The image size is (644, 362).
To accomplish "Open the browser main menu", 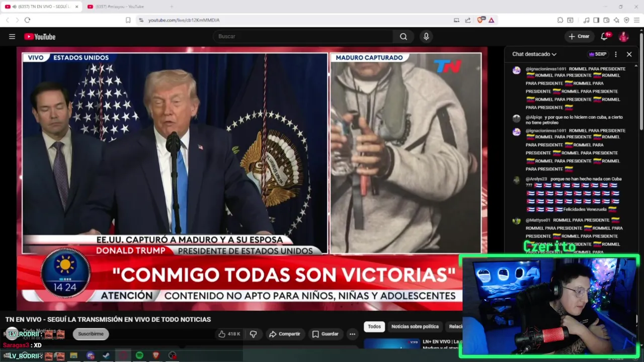I will [637, 20].
